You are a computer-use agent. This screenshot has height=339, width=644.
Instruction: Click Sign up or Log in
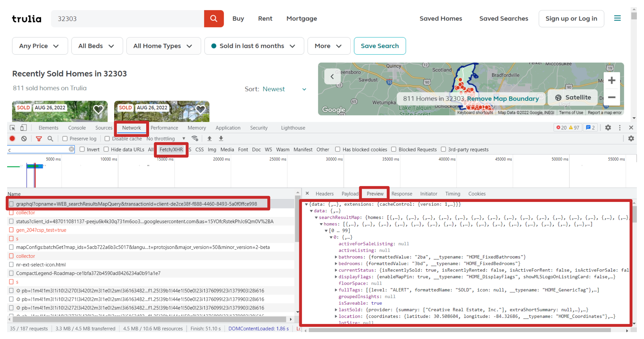(571, 19)
